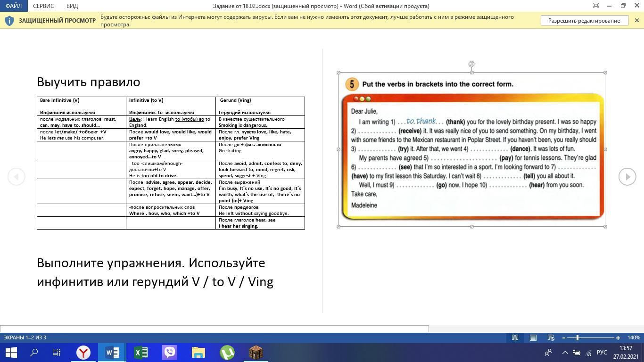644x362 pixels.
Task: Go to the previous screen with left arrow
Action: [16, 177]
